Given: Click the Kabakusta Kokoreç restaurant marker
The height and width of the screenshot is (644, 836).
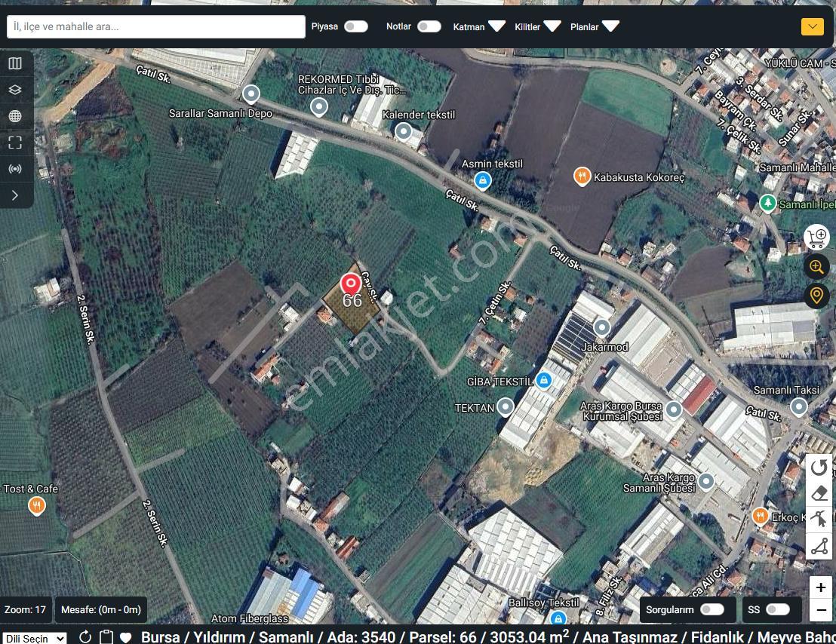Looking at the screenshot, I should 582,176.
